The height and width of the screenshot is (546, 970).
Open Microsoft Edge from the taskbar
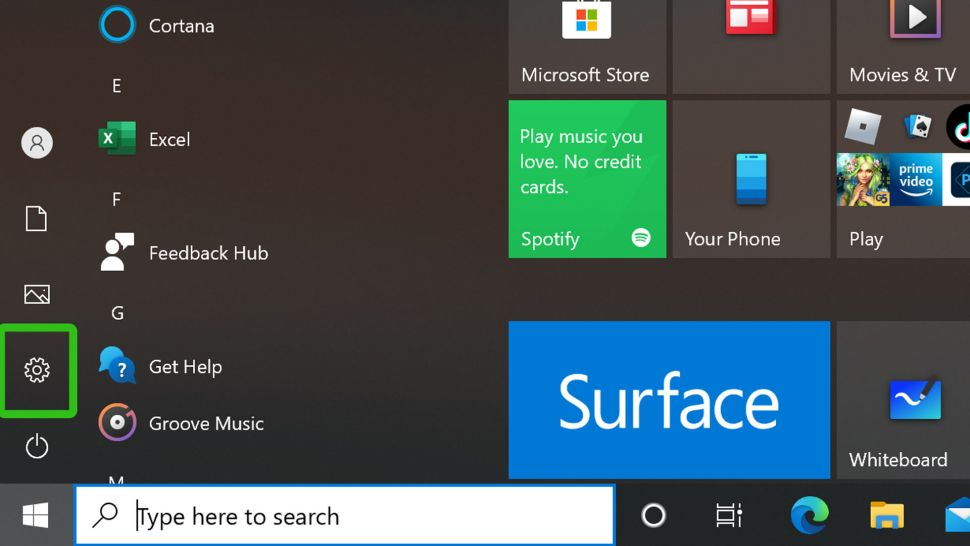point(809,516)
